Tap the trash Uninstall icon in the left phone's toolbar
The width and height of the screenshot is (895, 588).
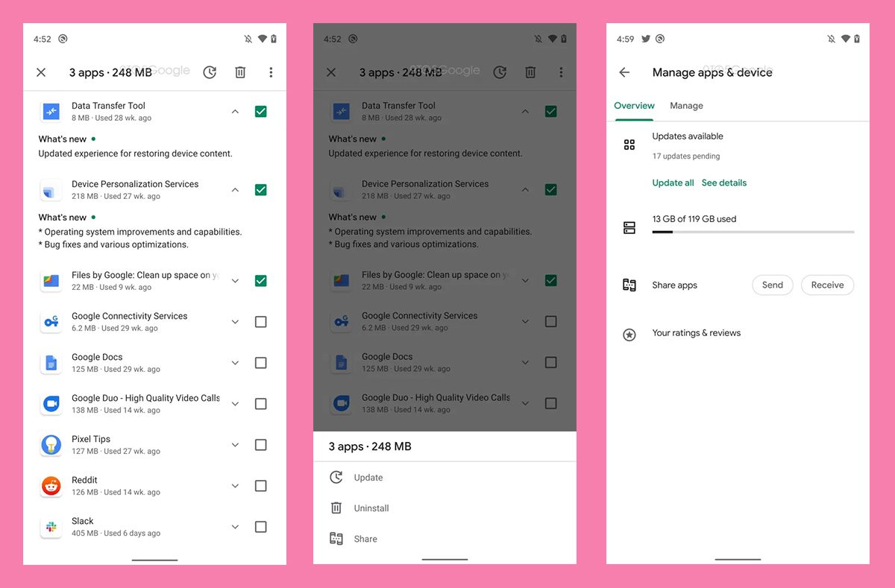point(240,72)
